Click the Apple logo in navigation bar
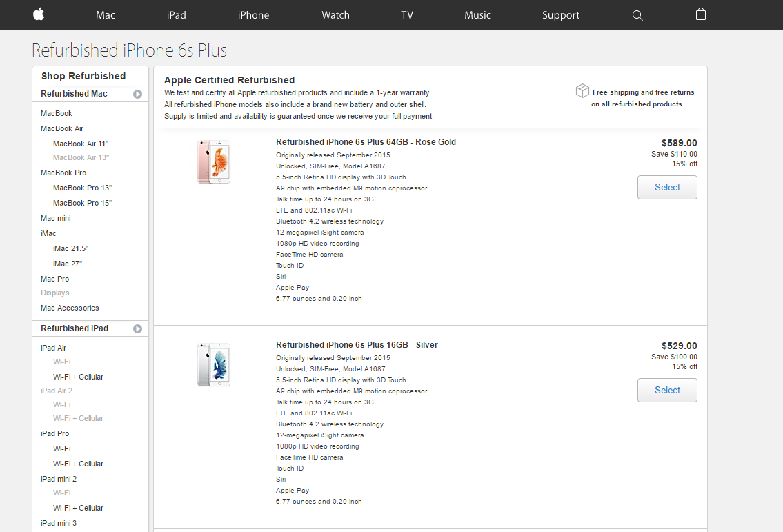783x532 pixels. tap(39, 14)
